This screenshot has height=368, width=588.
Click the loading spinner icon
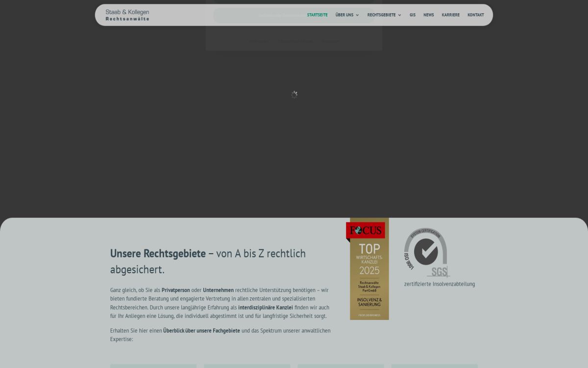pos(294,95)
